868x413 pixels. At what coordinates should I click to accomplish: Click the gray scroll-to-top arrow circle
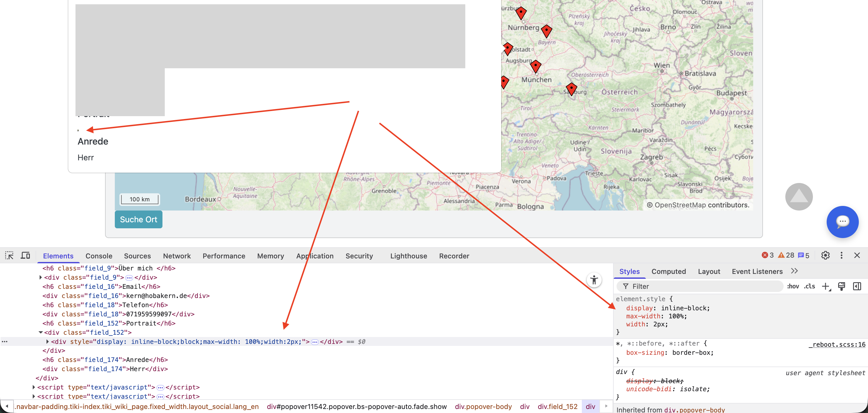point(799,196)
